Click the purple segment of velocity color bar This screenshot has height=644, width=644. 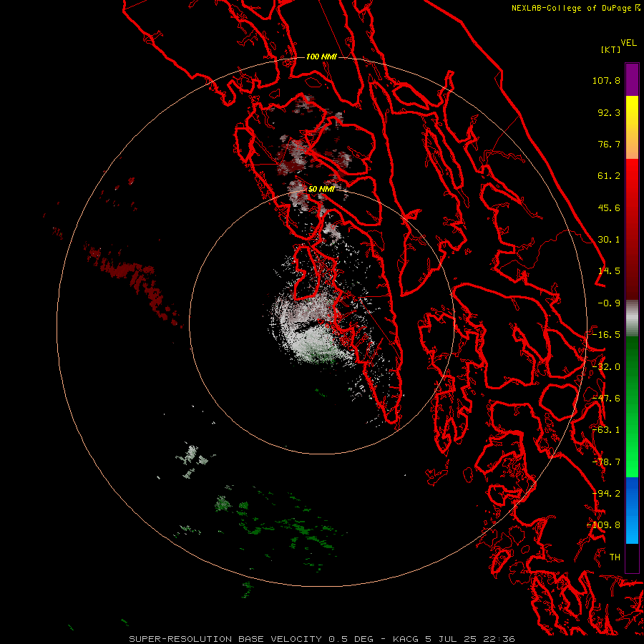(x=632, y=79)
